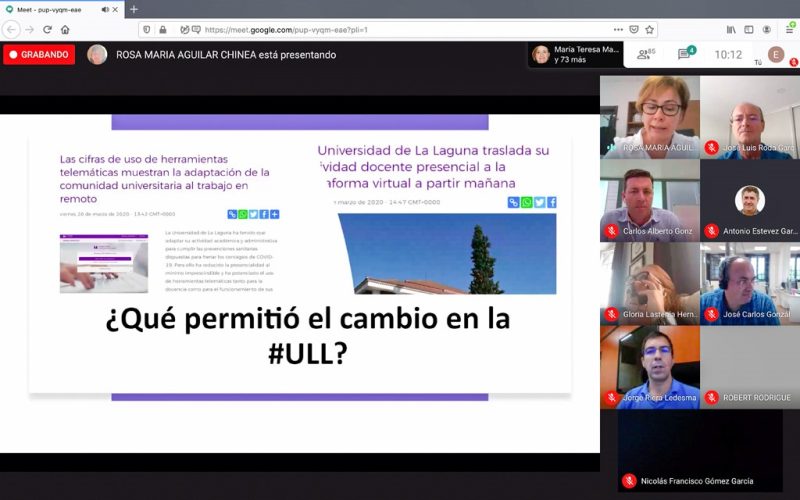This screenshot has height=500, width=800.
Task: Click the Twitter share icon under left article
Action: 254,214
